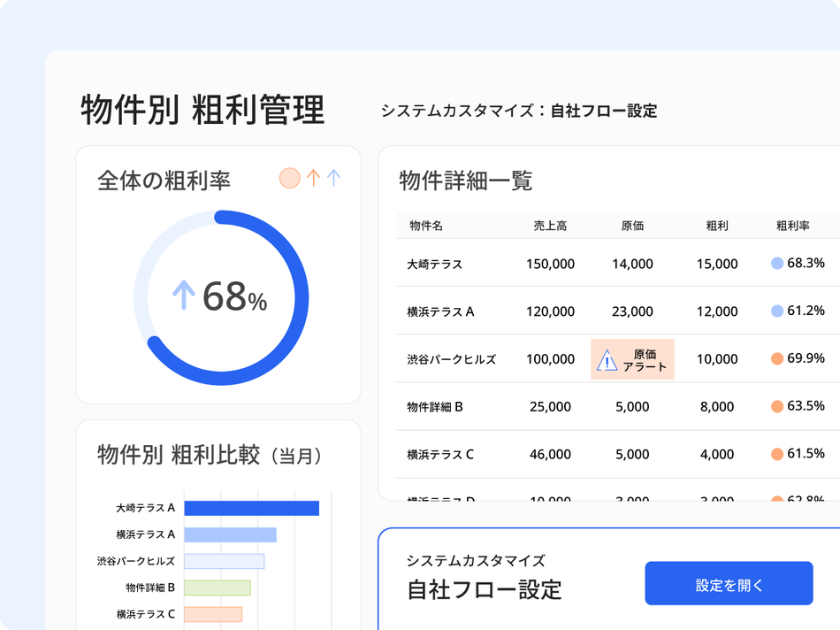Click the 46,000 sales value
Viewport: 840px width, 630px height.
(x=550, y=455)
